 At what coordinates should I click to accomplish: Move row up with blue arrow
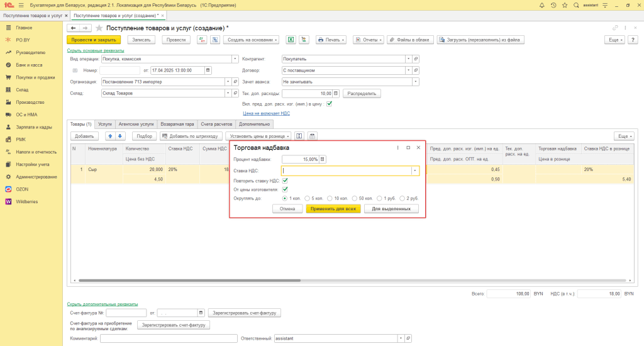(110, 136)
